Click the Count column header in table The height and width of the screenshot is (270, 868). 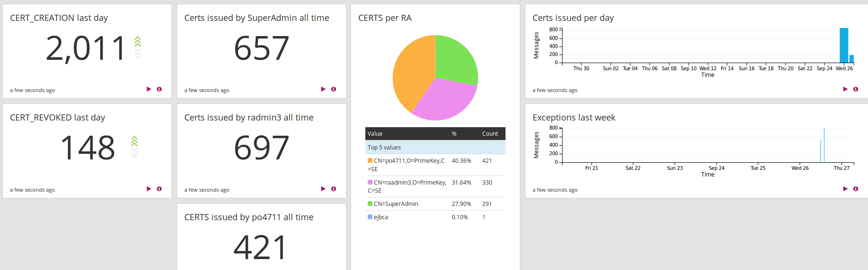pyautogui.click(x=490, y=134)
